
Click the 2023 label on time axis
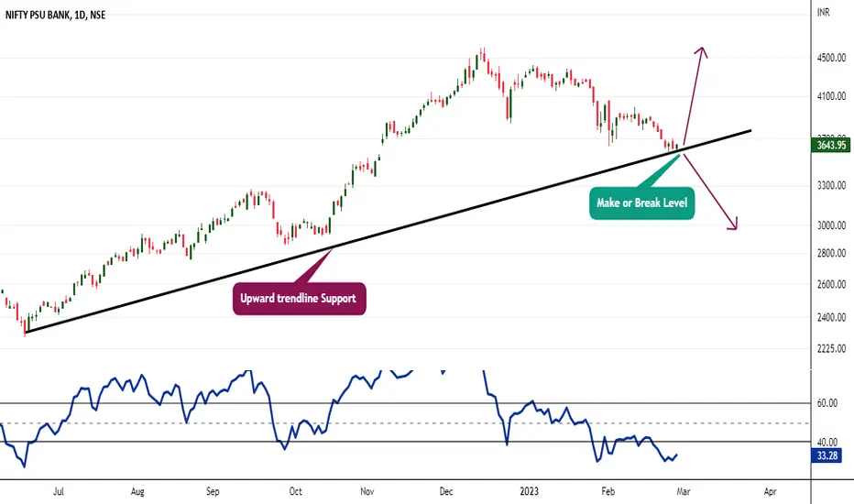coord(529,491)
